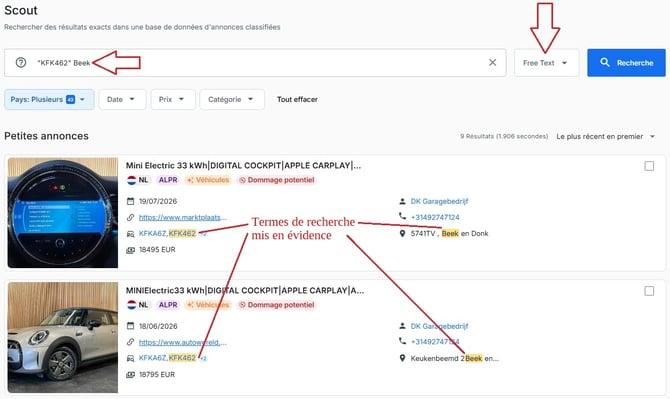Click the 43 countries badge in Pays filter
Screen dimensions: 670x399
pyautogui.click(x=70, y=99)
